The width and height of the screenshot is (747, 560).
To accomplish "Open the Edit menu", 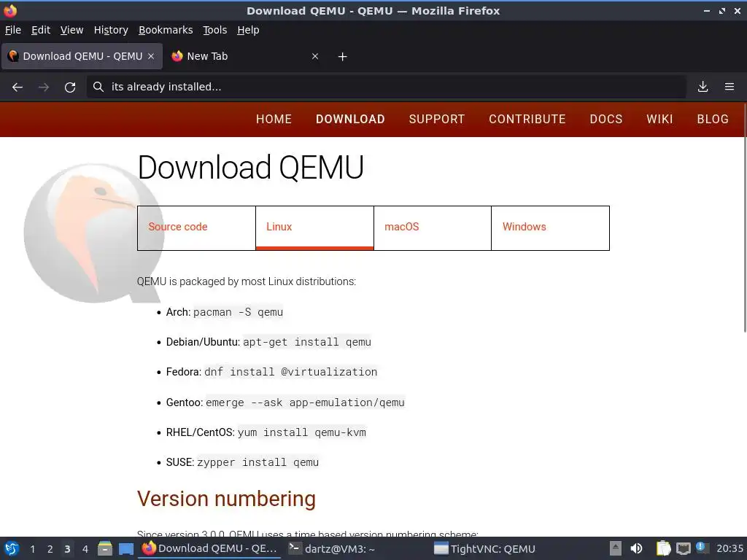I will (41, 30).
